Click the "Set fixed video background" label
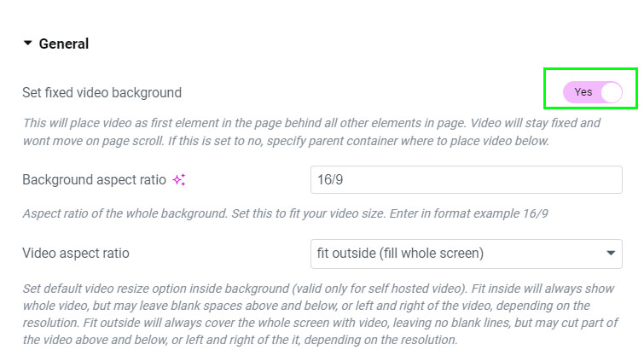The image size is (644, 362). [102, 92]
